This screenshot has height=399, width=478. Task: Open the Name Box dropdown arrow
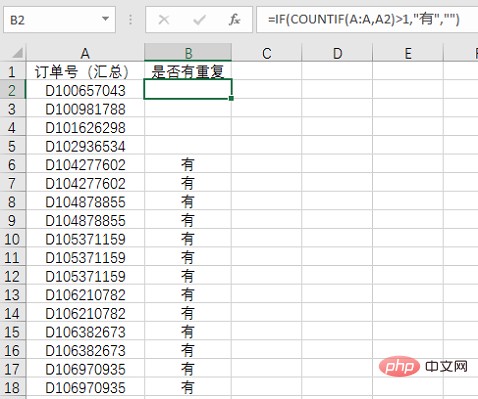[x=105, y=19]
